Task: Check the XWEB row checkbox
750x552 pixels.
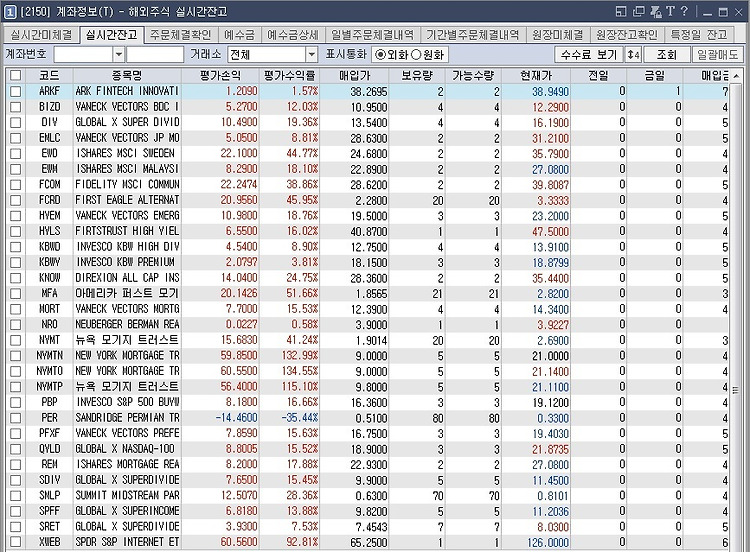Action: pos(16,542)
